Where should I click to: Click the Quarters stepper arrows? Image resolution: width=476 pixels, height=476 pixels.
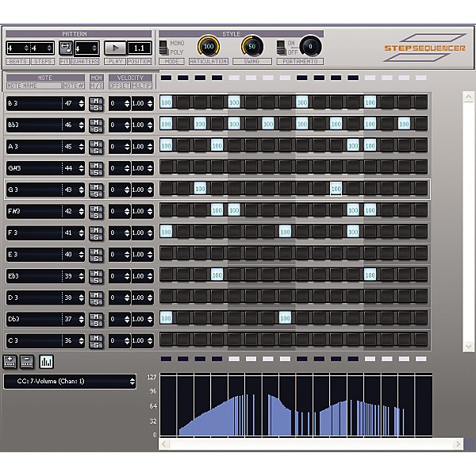94,48
